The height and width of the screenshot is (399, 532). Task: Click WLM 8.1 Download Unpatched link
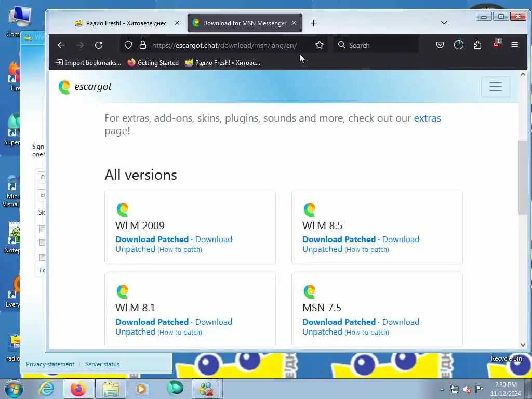(174, 327)
